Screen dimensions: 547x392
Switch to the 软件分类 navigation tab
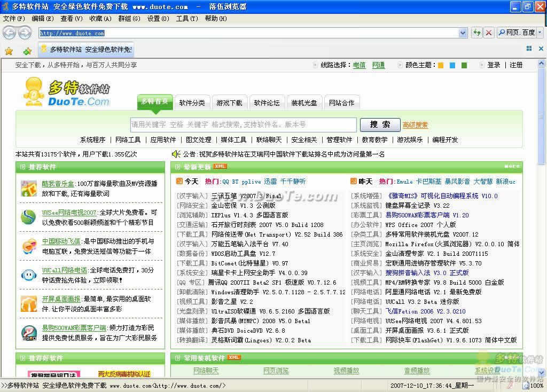tap(192, 103)
